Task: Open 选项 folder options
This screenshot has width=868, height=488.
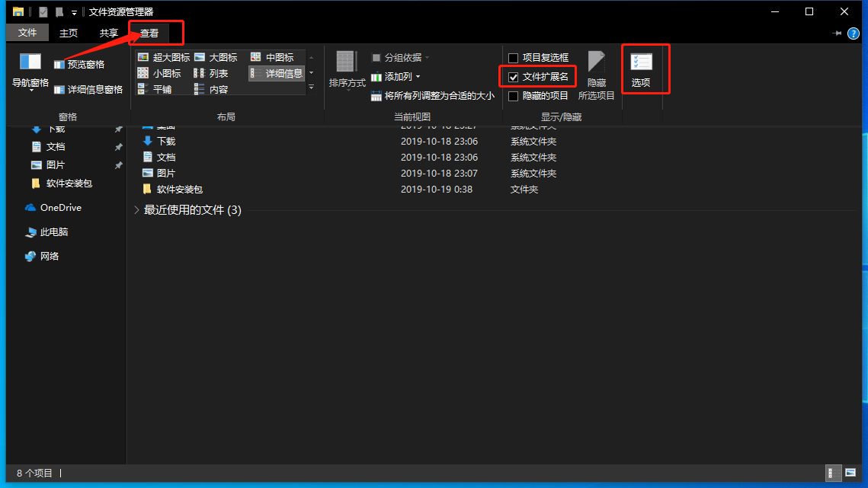Action: [x=641, y=70]
